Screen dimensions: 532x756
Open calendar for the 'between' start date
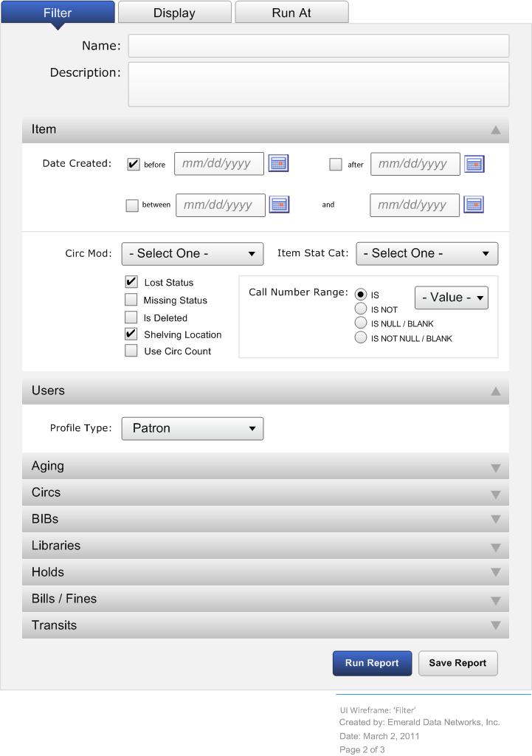pos(279,205)
